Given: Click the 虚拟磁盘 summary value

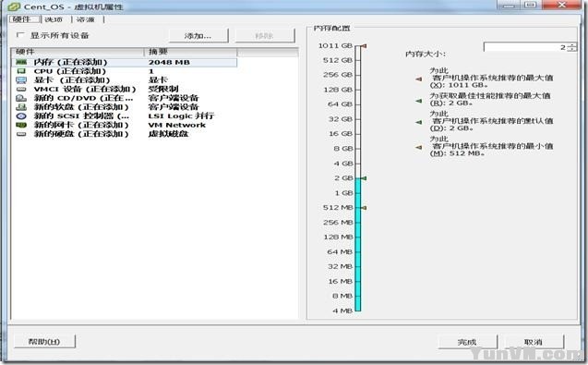Looking at the screenshot, I should coord(168,134).
